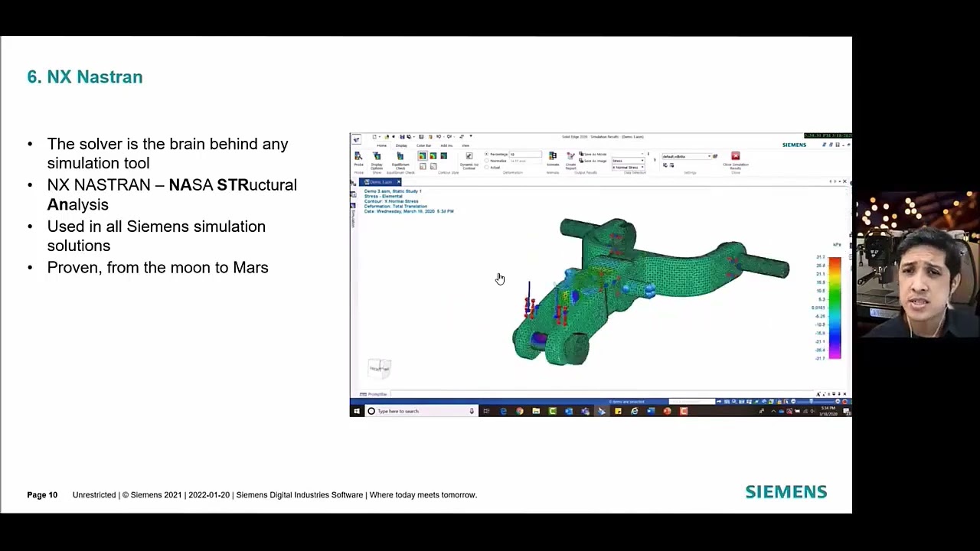Click the Outlook taskbar icon
This screenshot has width=980, height=551.
pyautogui.click(x=569, y=411)
